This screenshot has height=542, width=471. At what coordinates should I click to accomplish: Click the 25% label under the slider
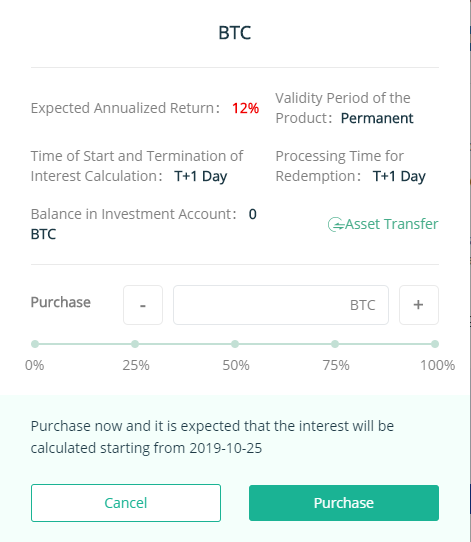(136, 365)
